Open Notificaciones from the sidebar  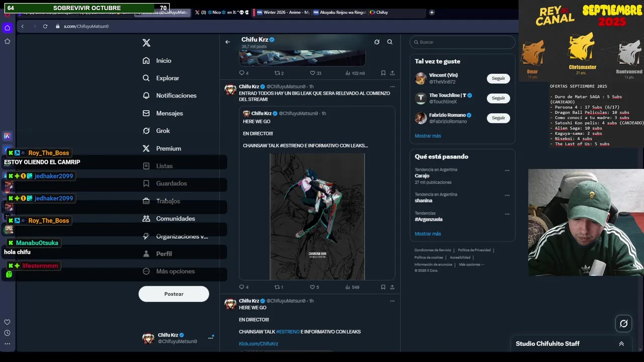coord(176,96)
